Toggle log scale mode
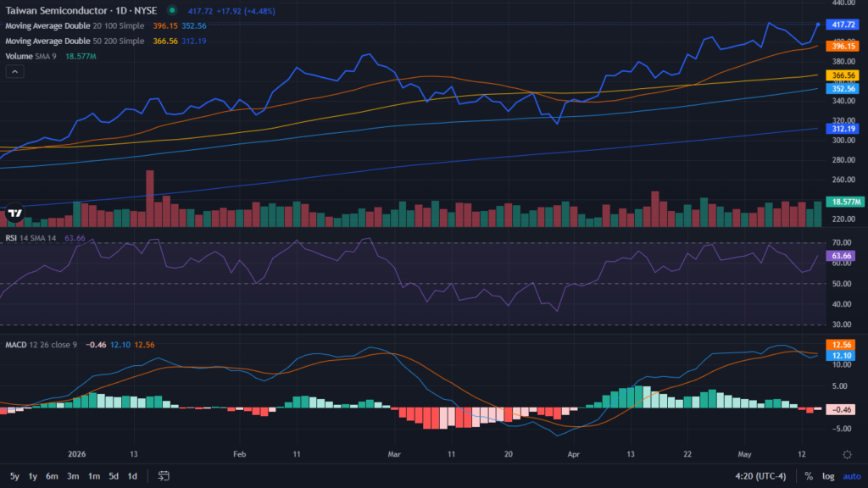Image resolution: width=868 pixels, height=488 pixels. (828, 476)
